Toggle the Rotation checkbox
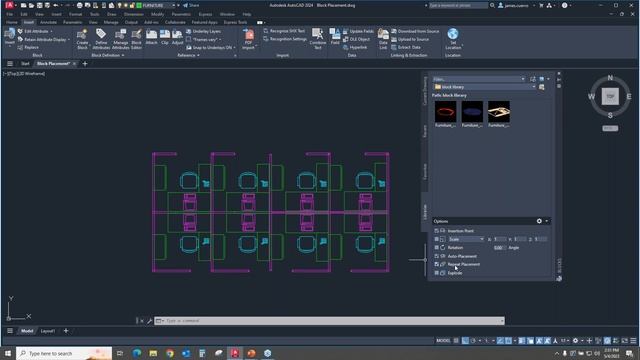This screenshot has height=360, width=640. (x=436, y=247)
